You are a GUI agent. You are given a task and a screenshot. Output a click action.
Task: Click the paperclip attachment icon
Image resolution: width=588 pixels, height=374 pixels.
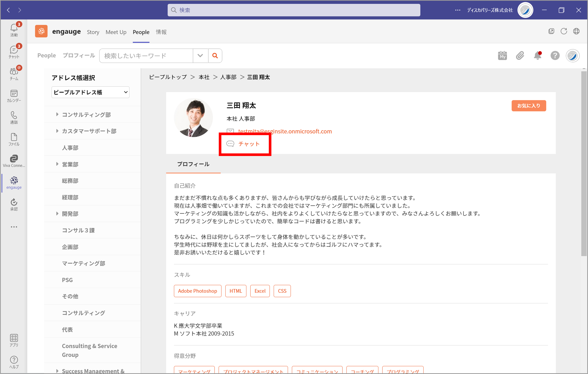[x=520, y=55]
